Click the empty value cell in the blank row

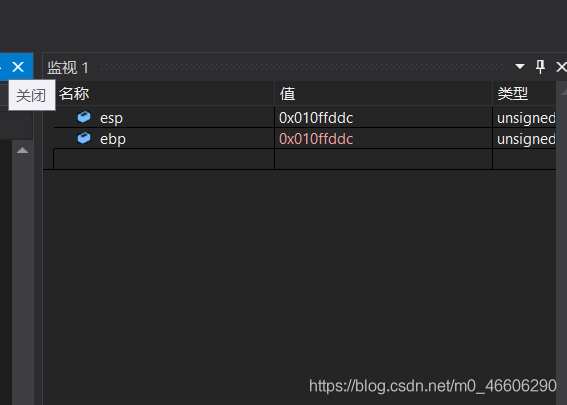pyautogui.click(x=384, y=159)
